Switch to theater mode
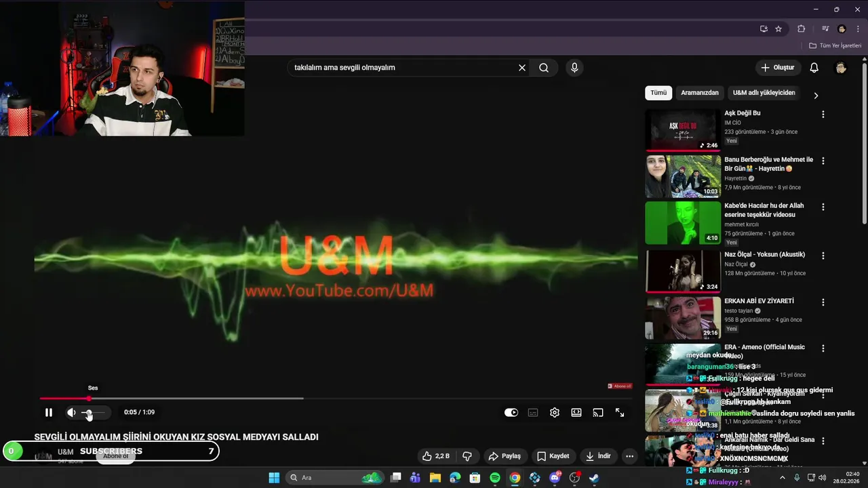 coord(576,412)
